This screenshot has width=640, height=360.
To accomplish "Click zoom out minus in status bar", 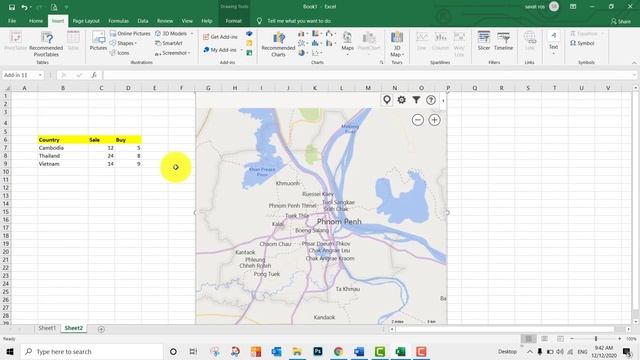I will click(x=572, y=339).
